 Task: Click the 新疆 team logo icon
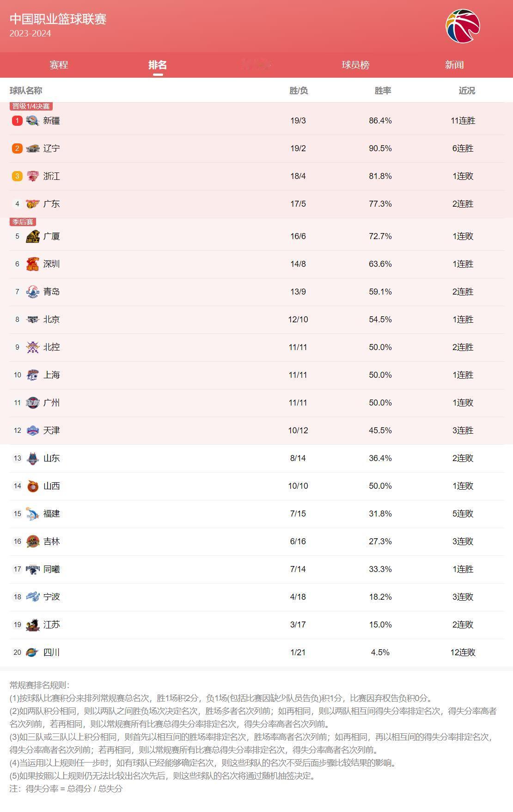[x=32, y=121]
